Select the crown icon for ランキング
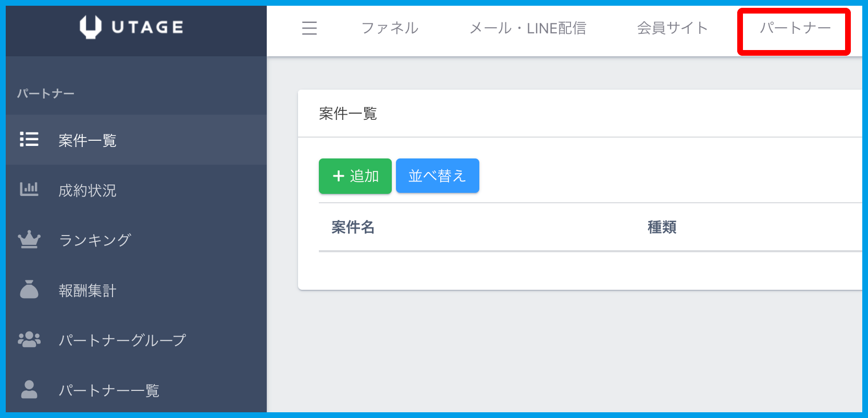The width and height of the screenshot is (868, 418). (29, 239)
